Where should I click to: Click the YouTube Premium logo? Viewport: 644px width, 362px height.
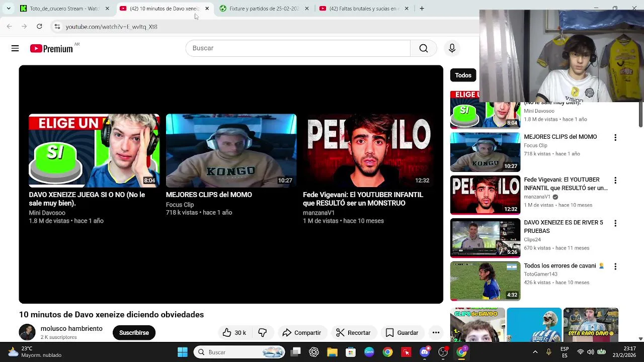[x=51, y=49]
